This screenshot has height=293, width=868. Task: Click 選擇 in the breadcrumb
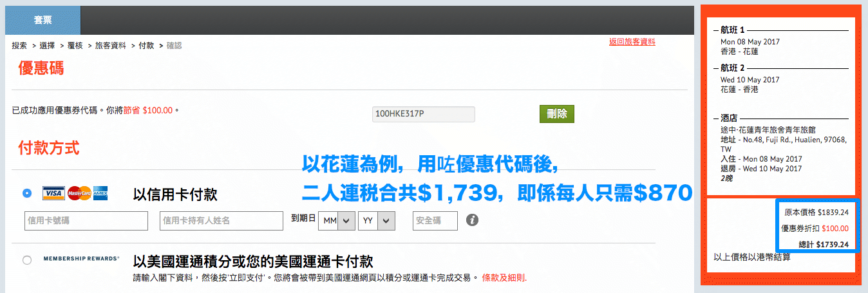[47, 46]
